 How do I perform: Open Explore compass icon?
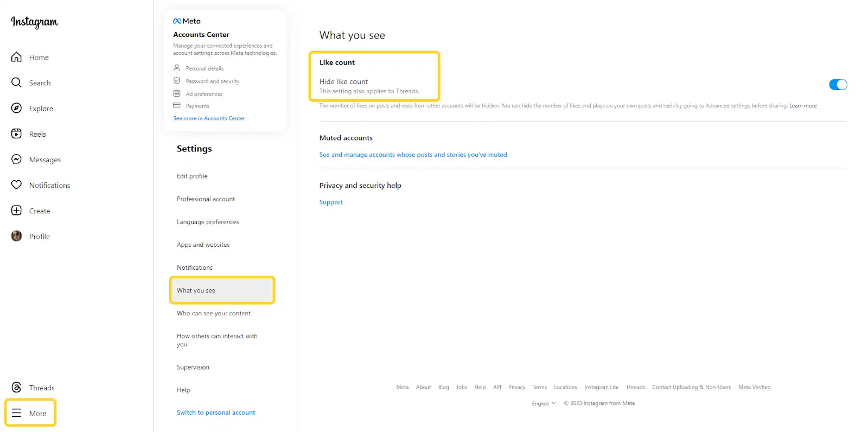pyautogui.click(x=16, y=108)
